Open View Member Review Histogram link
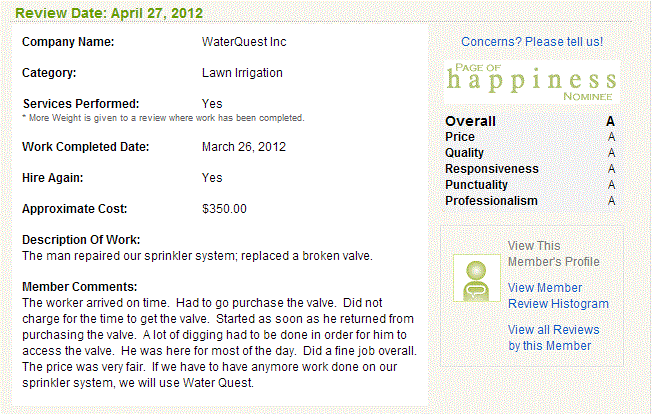The image size is (652, 414). pos(558,296)
